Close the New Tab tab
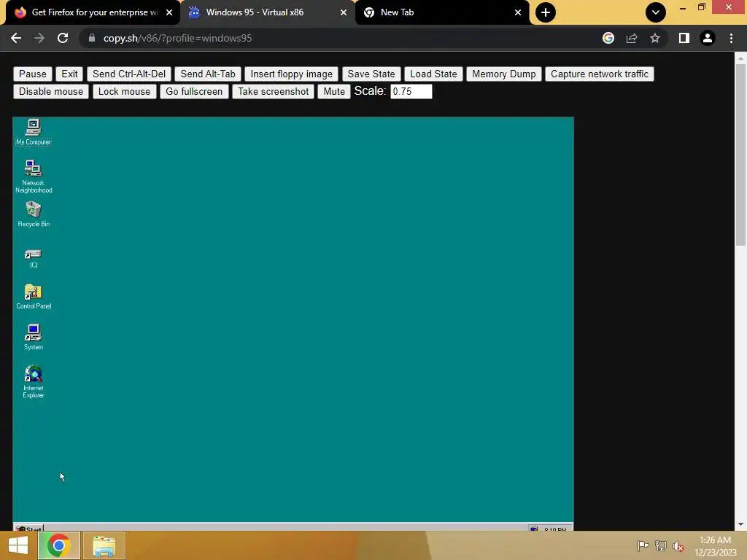This screenshot has height=560, width=747. (518, 12)
